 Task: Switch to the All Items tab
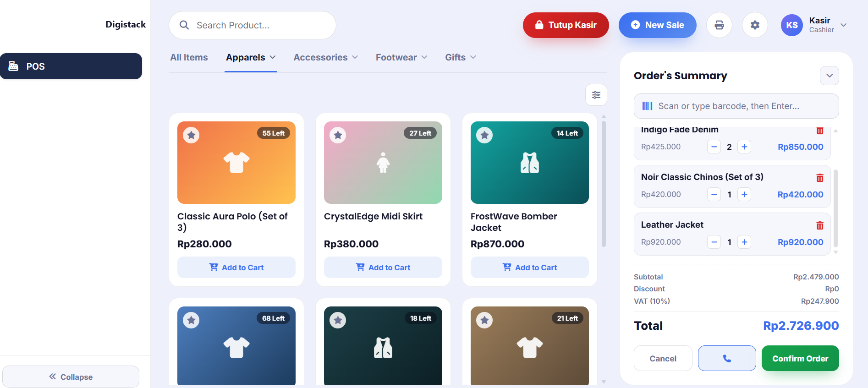[189, 57]
